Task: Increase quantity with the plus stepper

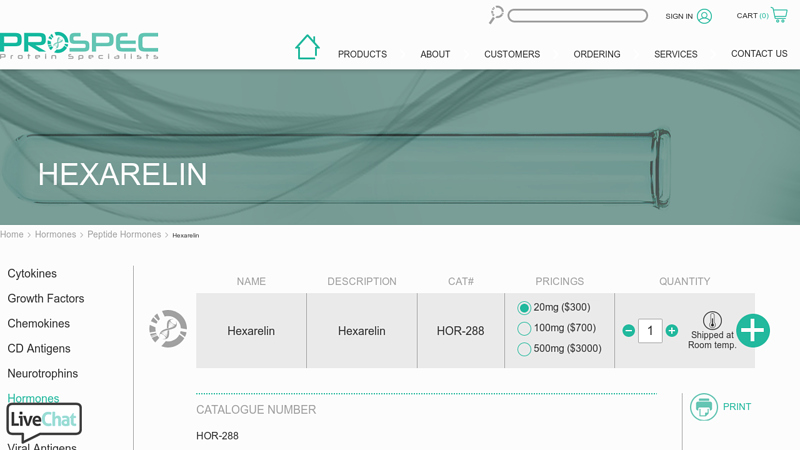Action: (x=672, y=331)
